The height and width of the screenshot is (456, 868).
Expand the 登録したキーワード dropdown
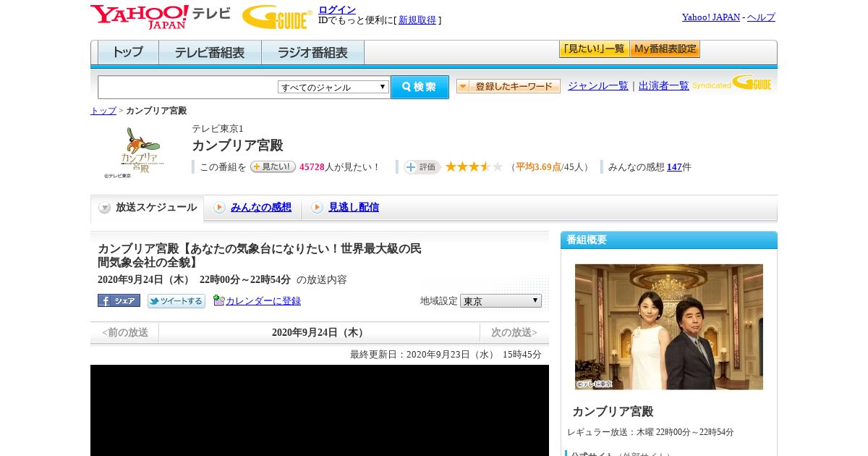(x=509, y=86)
